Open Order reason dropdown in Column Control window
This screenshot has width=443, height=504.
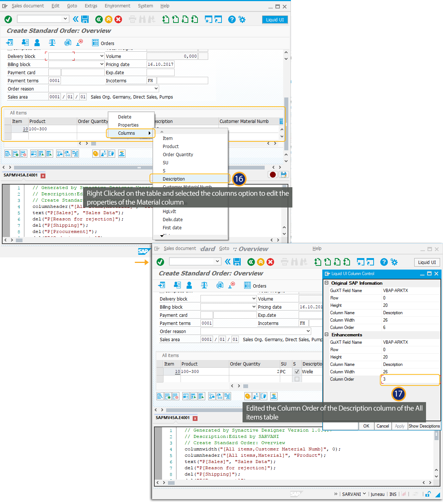(308, 331)
